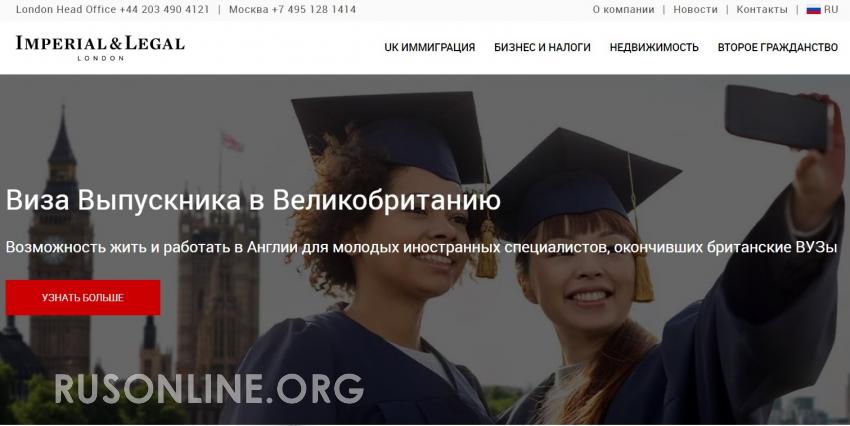Click the Виза Выпускника в Великобританию heading
Image resolution: width=850 pixels, height=426 pixels.
(x=253, y=201)
